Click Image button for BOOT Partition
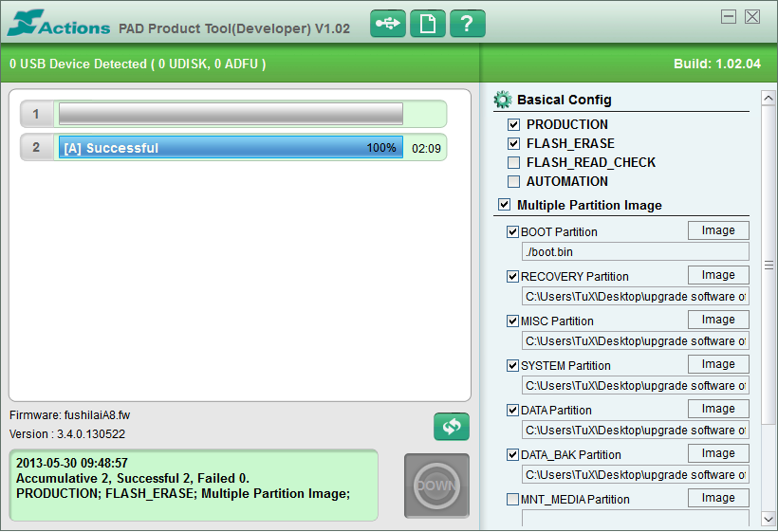778x532 pixels. pos(718,230)
